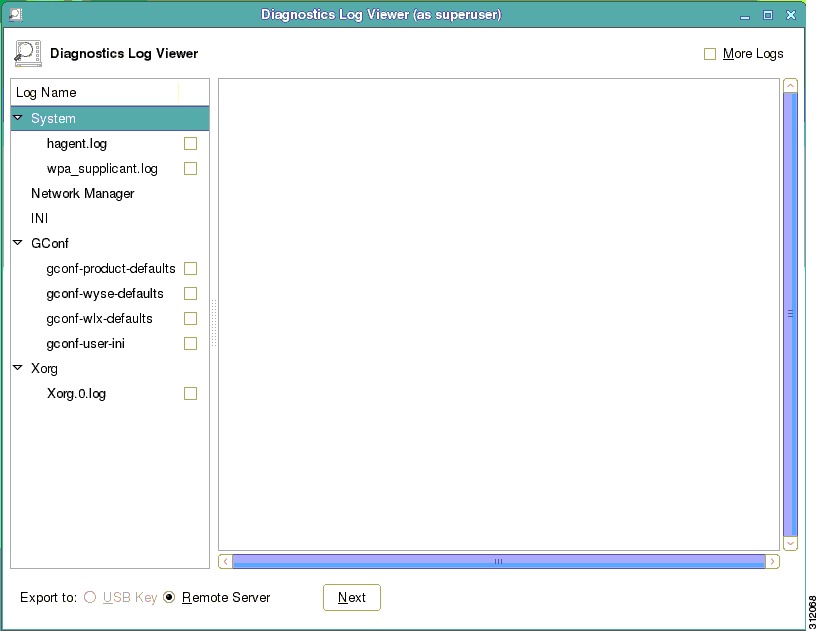Tick the gconf-wlx-defaults checkbox
818x631 pixels.
pyautogui.click(x=190, y=319)
